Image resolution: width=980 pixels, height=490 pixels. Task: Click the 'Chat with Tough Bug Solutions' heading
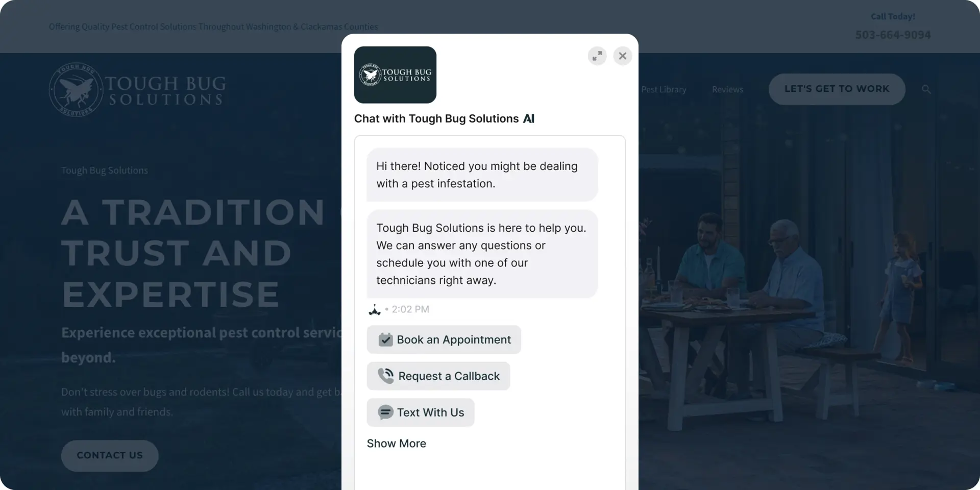[x=436, y=119]
